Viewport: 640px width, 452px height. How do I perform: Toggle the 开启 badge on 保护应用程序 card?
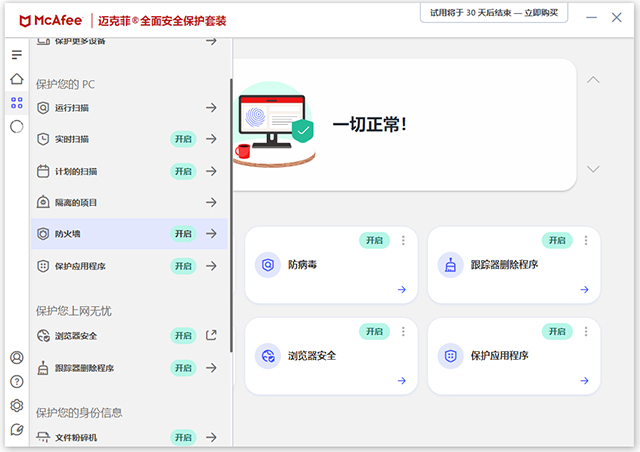point(556,331)
